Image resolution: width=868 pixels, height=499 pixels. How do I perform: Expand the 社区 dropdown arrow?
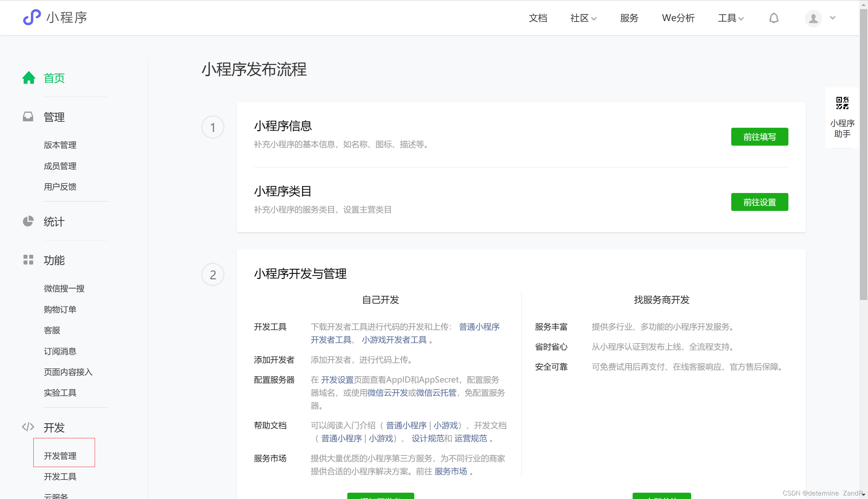594,19
